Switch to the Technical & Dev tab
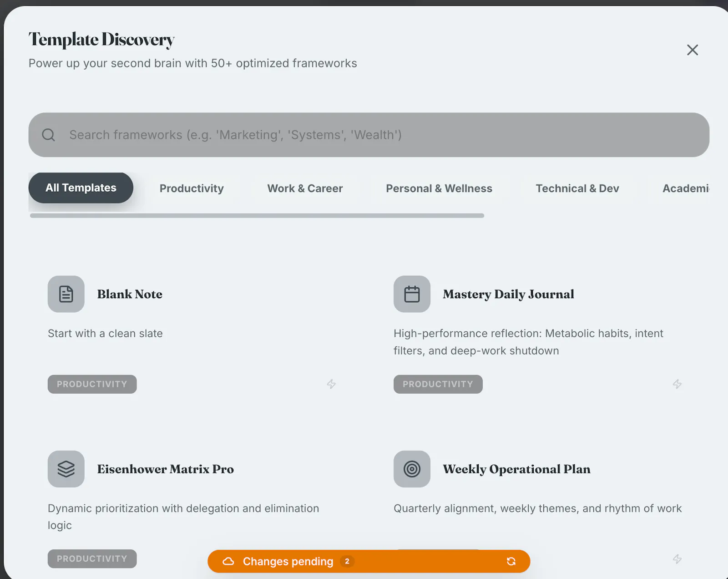This screenshot has width=728, height=579. coord(577,188)
